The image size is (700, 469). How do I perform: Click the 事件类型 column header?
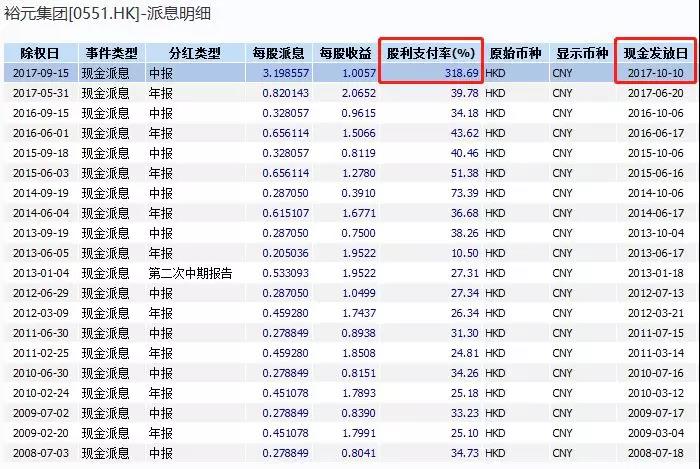(x=112, y=53)
